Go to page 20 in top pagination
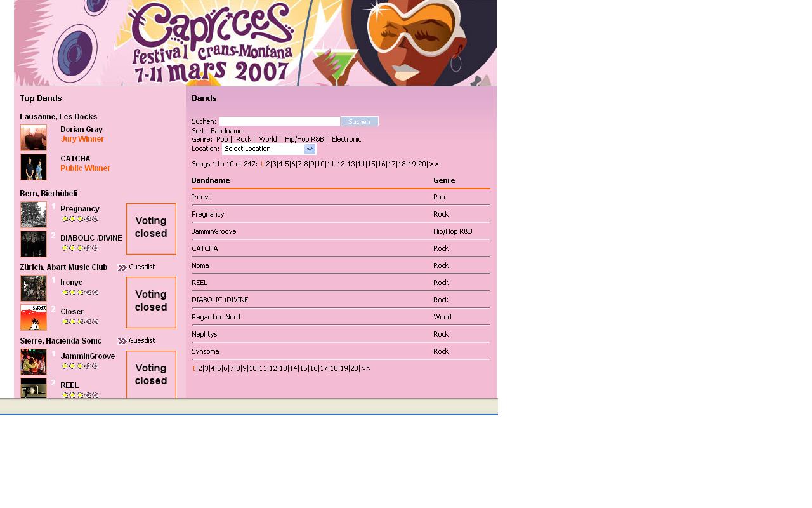The height and width of the screenshot is (508, 812). (x=422, y=164)
